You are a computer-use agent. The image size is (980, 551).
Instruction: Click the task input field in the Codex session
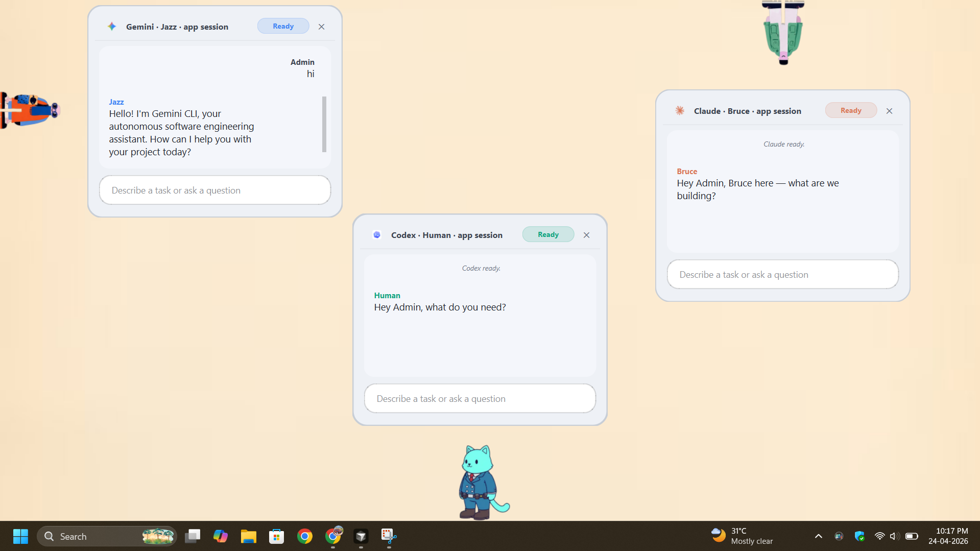click(x=480, y=398)
